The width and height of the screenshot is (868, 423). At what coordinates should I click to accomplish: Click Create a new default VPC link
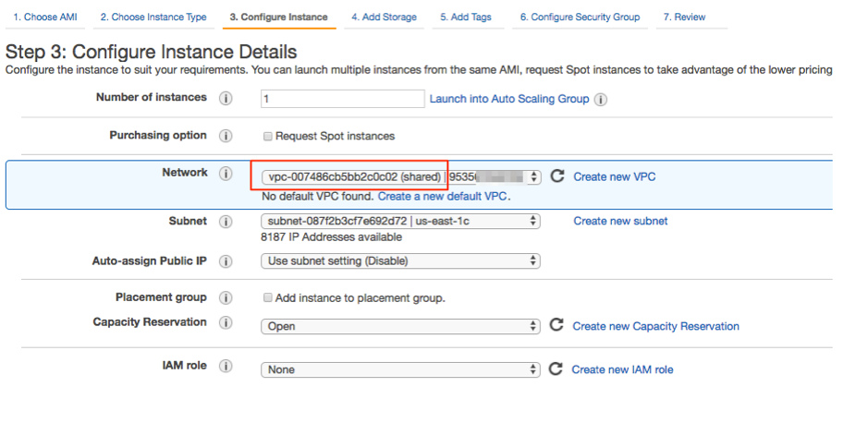point(443,197)
